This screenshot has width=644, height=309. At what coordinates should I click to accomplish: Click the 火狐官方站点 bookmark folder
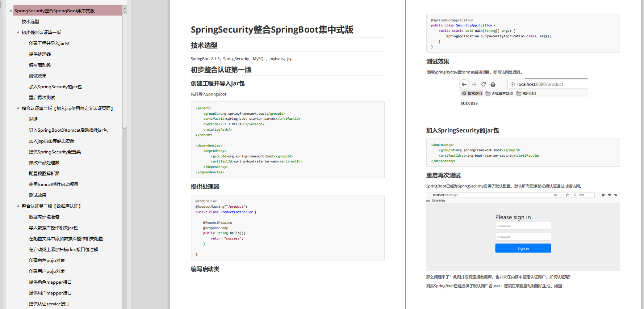tap(499, 93)
